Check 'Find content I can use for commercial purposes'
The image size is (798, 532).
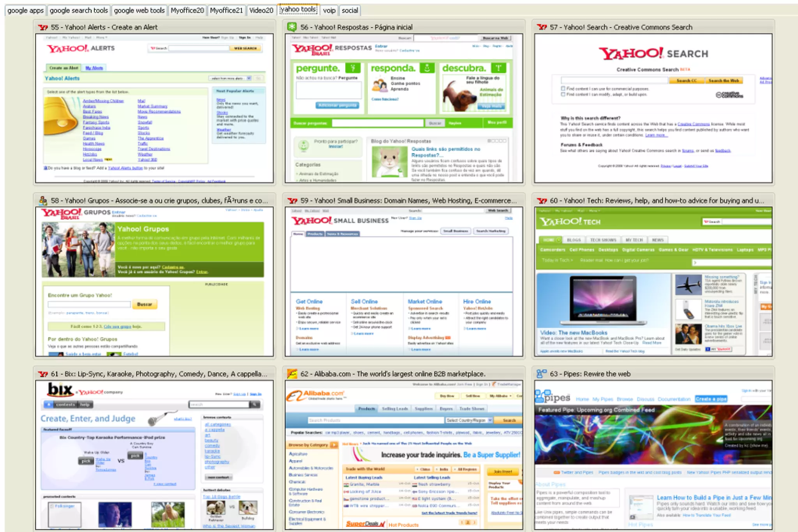tap(563, 88)
